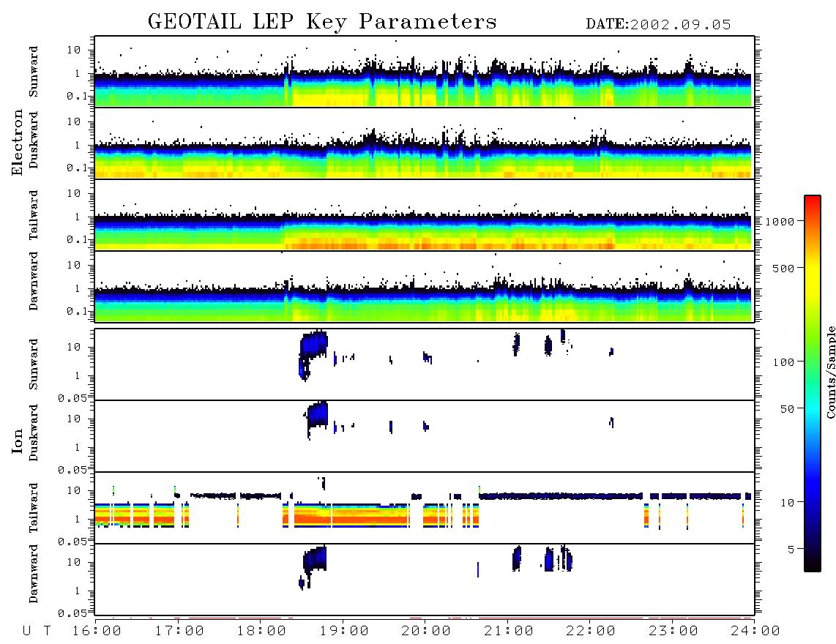Click the '19:00' time tick label

[344, 632]
